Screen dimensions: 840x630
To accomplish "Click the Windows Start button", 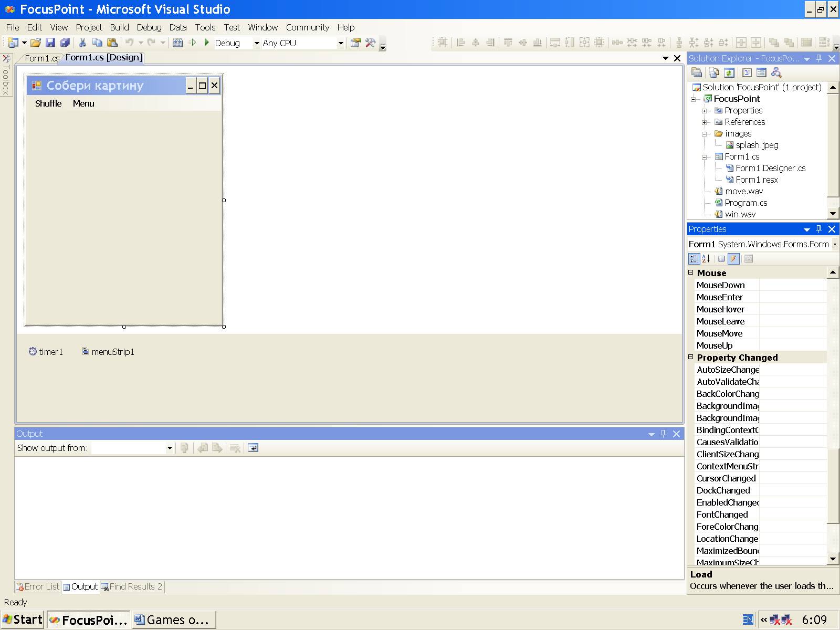I will click(x=23, y=619).
